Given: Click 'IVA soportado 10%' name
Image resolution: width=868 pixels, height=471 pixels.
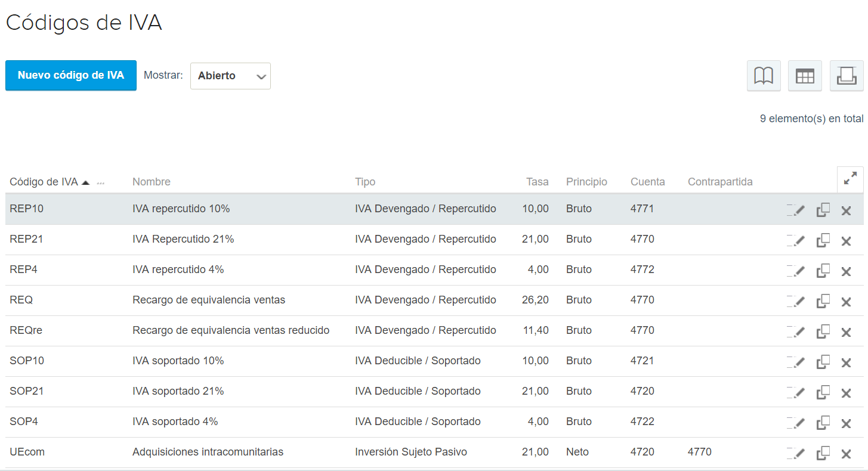Looking at the screenshot, I should (178, 361).
